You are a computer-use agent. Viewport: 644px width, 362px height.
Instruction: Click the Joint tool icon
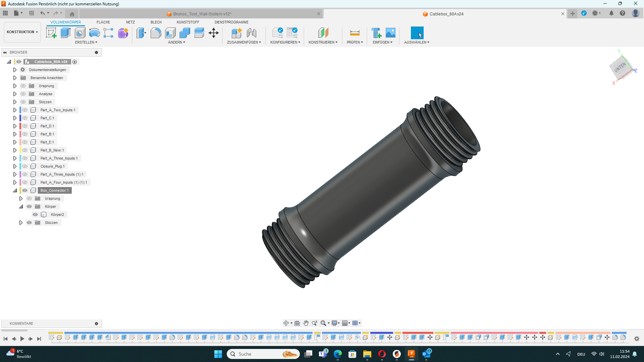click(x=252, y=33)
